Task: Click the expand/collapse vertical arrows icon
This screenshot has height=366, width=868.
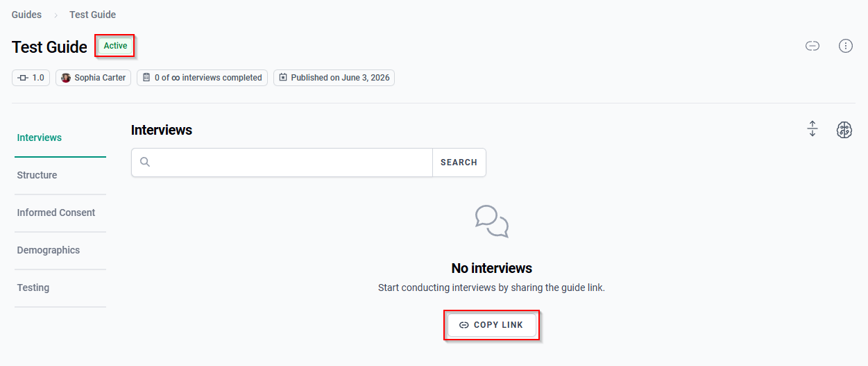Action: pos(812,129)
